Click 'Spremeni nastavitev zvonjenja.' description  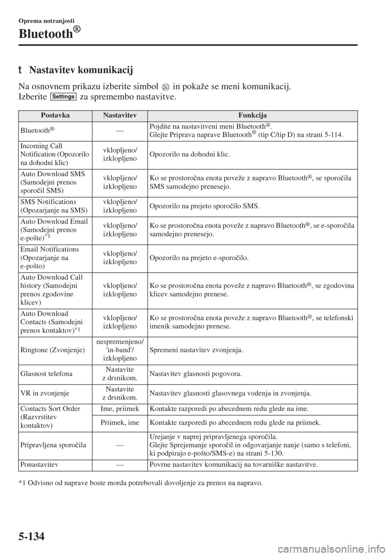click(196, 350)
